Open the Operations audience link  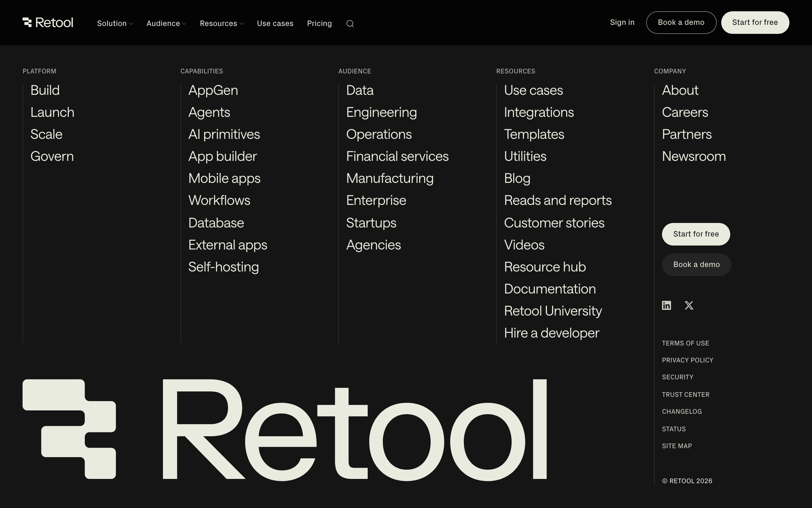coord(379,134)
